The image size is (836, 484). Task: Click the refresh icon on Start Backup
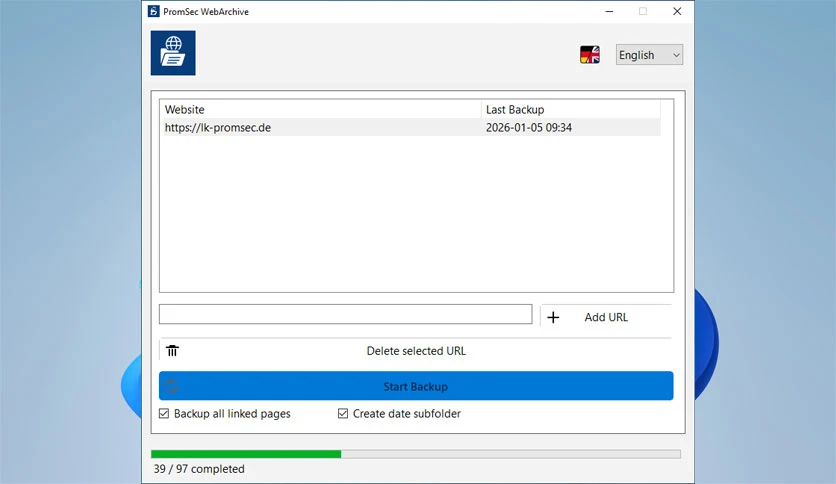pos(172,386)
